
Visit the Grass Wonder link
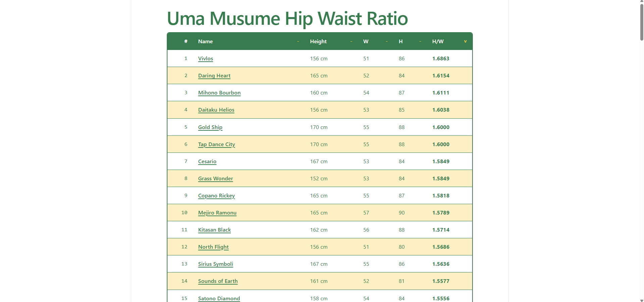[215, 179]
